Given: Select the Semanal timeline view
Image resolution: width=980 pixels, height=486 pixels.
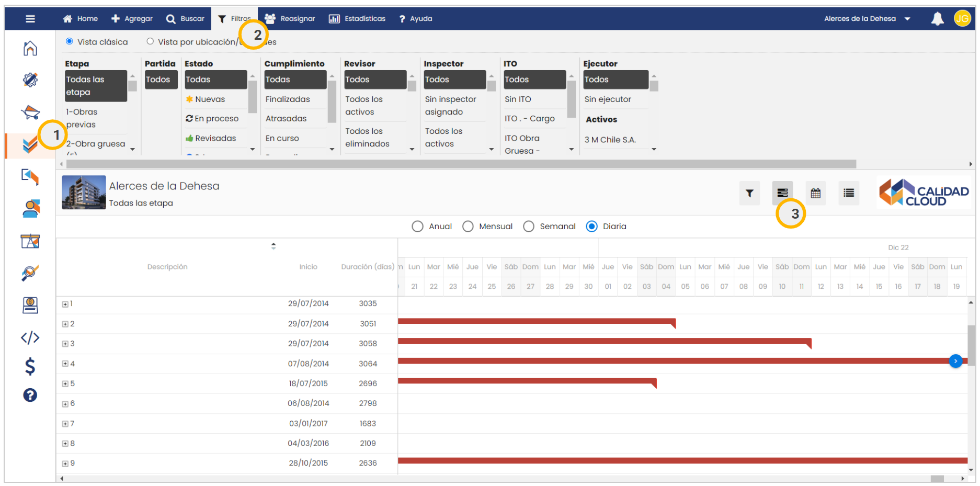Looking at the screenshot, I should pyautogui.click(x=529, y=227).
